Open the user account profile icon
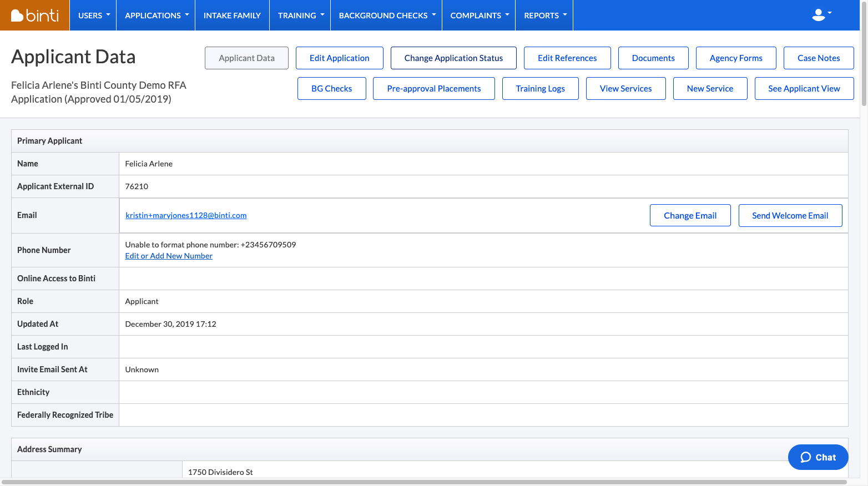 click(x=821, y=15)
